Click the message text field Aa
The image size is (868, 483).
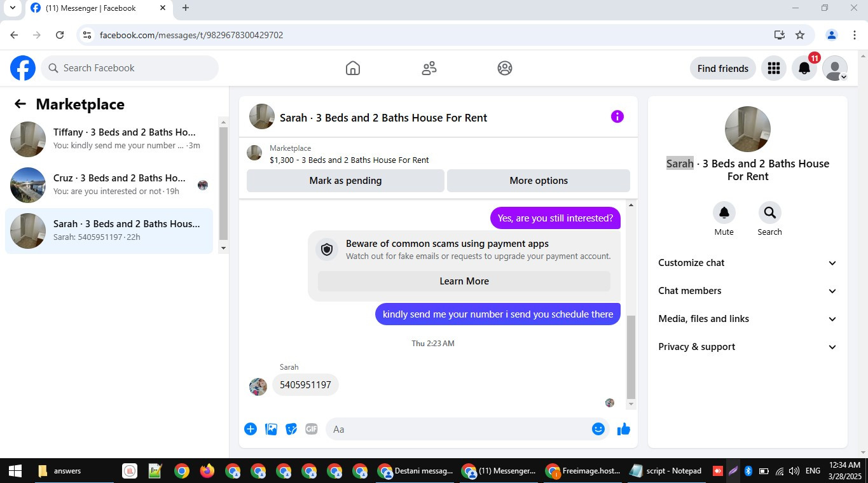[458, 429]
